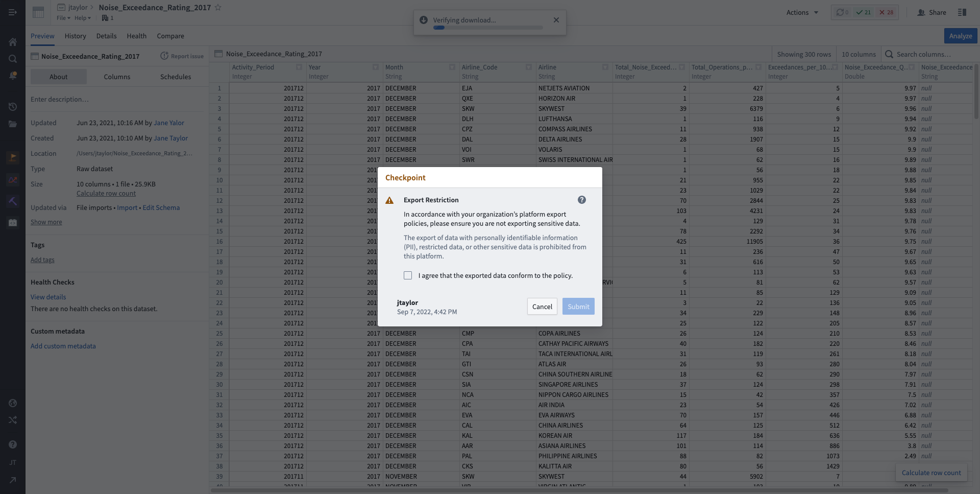Open the File menu
Viewport: 980px width, 494px height.
click(x=63, y=18)
